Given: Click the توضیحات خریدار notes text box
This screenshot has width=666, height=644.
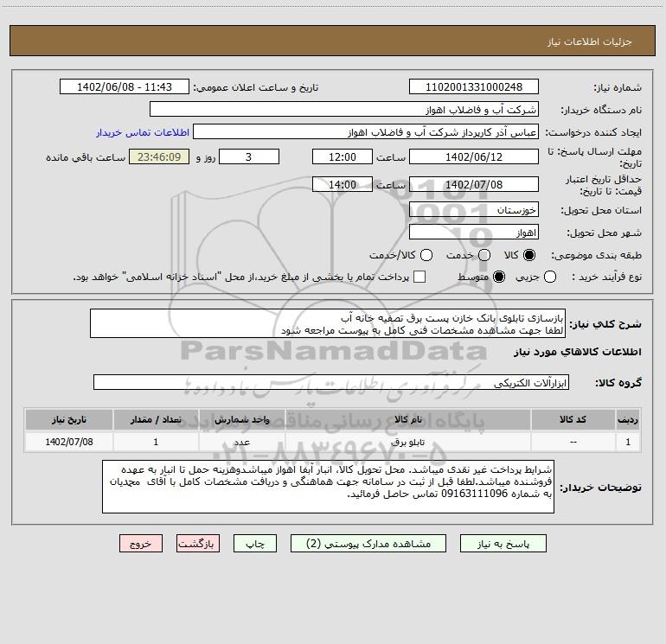Looking at the screenshot, I should (328, 487).
